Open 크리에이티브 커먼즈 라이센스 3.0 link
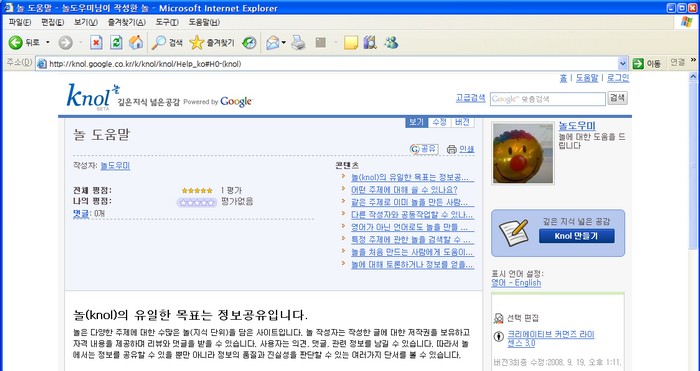The image size is (700, 371). pyautogui.click(x=551, y=339)
